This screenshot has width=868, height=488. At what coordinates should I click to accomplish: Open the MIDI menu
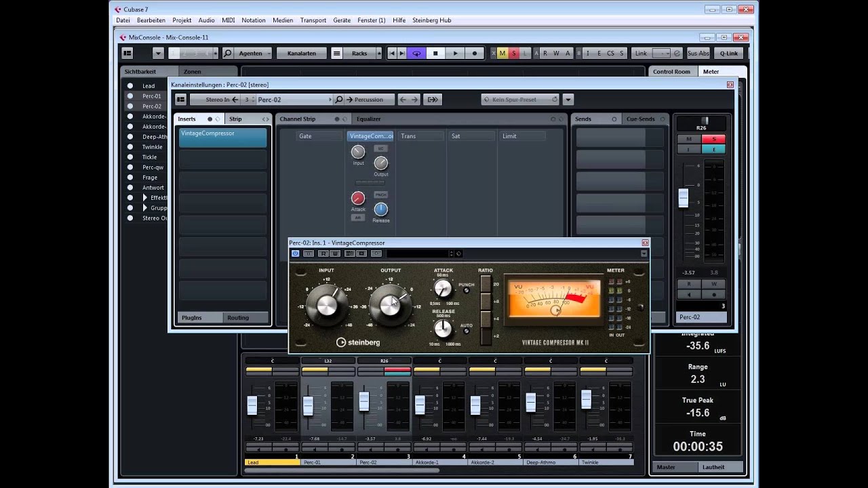(x=228, y=20)
